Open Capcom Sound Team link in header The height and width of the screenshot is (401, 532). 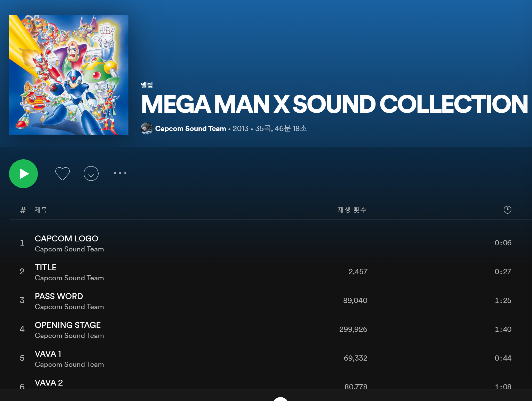[x=190, y=128]
